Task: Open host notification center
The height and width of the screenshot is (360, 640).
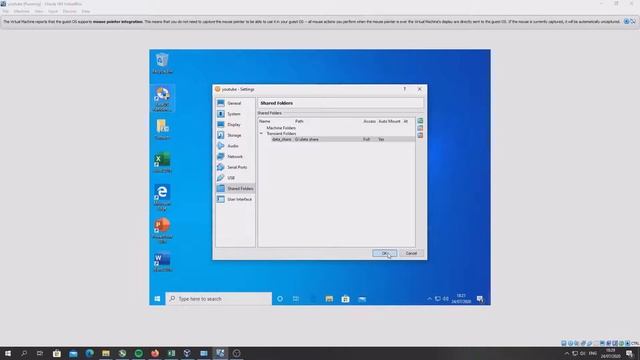Action: [x=630, y=353]
